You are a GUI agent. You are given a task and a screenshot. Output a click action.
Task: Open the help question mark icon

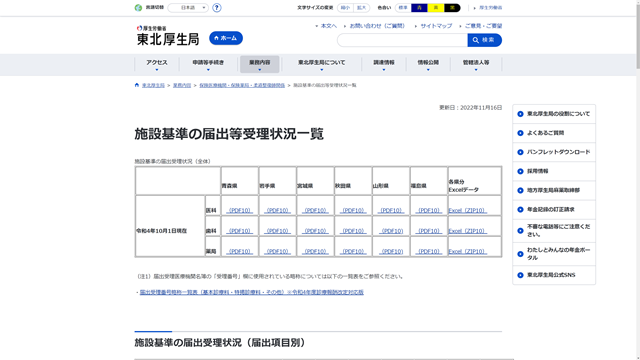tap(217, 8)
